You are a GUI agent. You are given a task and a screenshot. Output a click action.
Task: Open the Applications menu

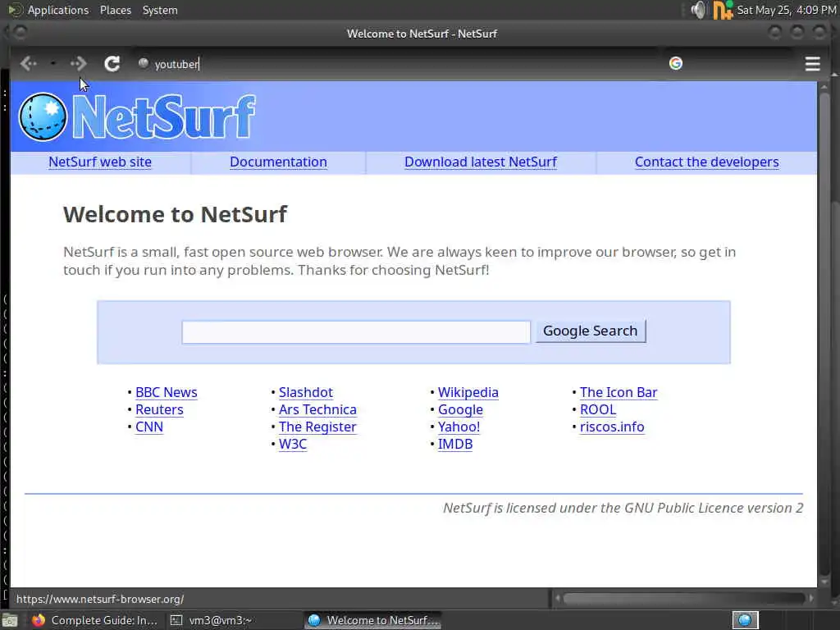[x=58, y=10]
